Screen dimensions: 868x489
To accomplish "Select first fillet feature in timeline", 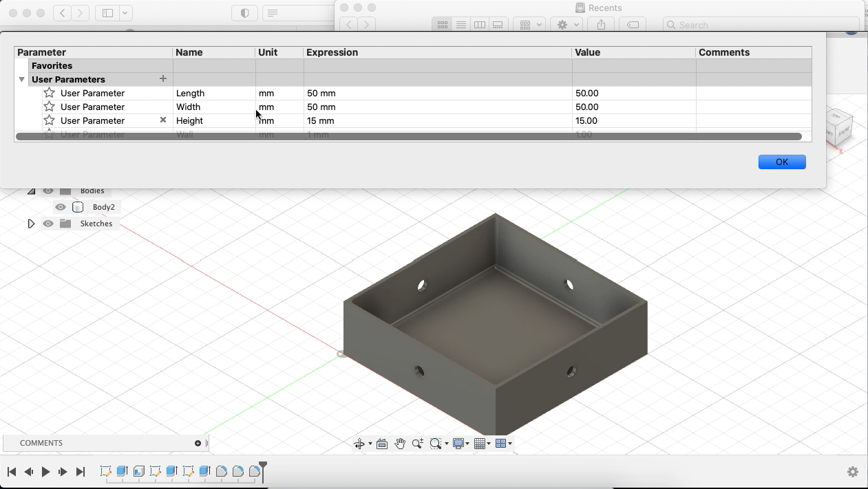I will [221, 471].
